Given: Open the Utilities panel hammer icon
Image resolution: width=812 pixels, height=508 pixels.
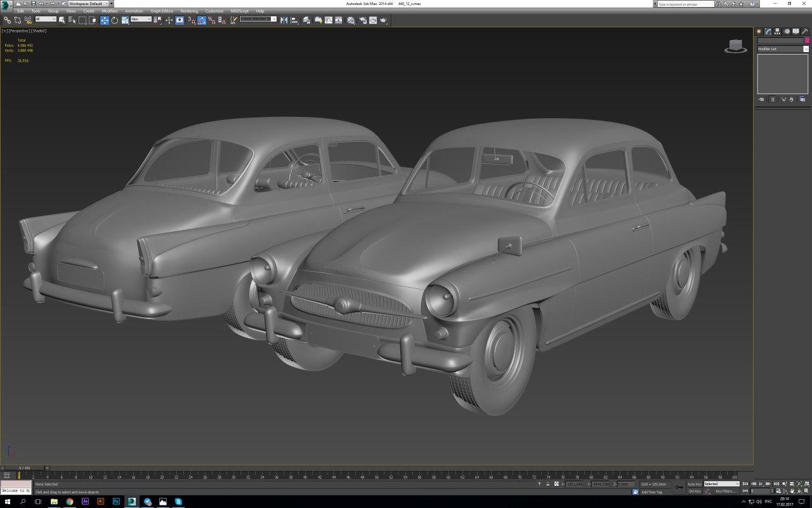Looking at the screenshot, I should 804,31.
